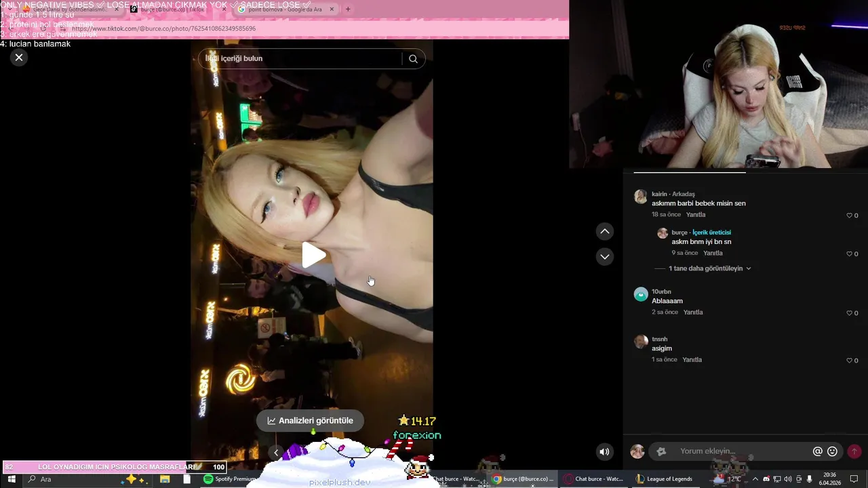The width and height of the screenshot is (868, 488).
Task: Open Spotify Premium from taskbar
Action: tap(229, 479)
